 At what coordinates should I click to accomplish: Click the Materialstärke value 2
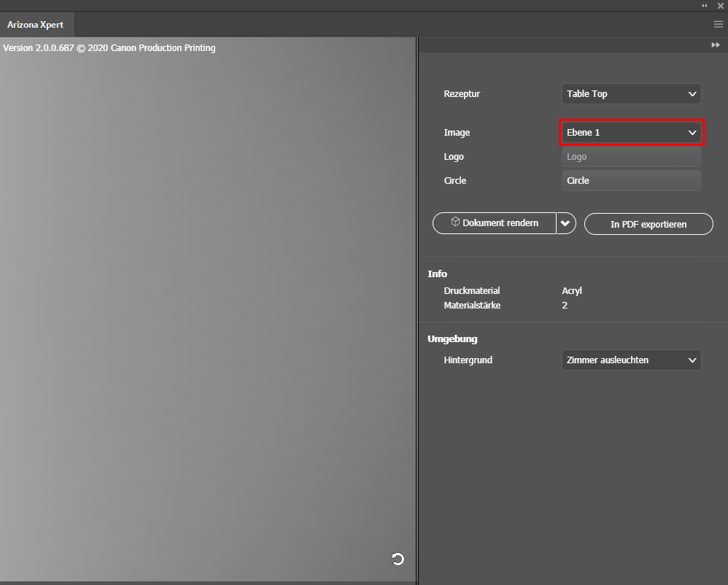(x=565, y=306)
